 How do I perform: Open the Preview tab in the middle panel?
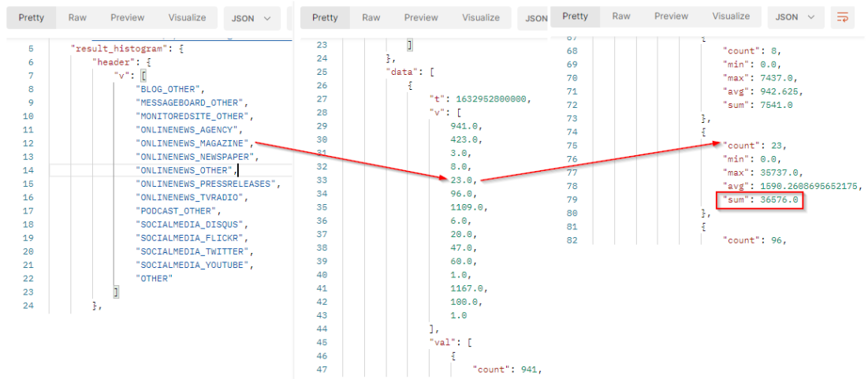(421, 17)
